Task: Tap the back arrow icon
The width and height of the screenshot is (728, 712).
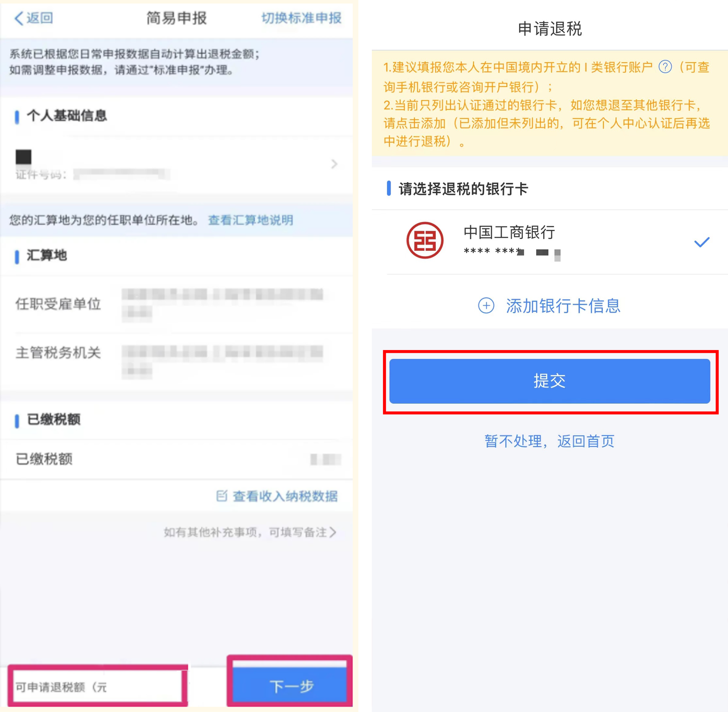Action: pos(19,18)
